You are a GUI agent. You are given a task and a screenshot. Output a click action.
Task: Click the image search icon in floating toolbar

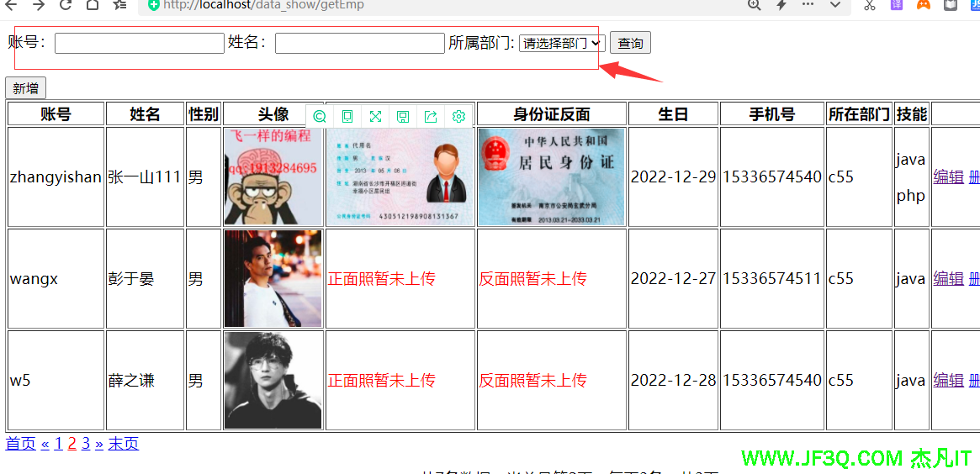(320, 116)
